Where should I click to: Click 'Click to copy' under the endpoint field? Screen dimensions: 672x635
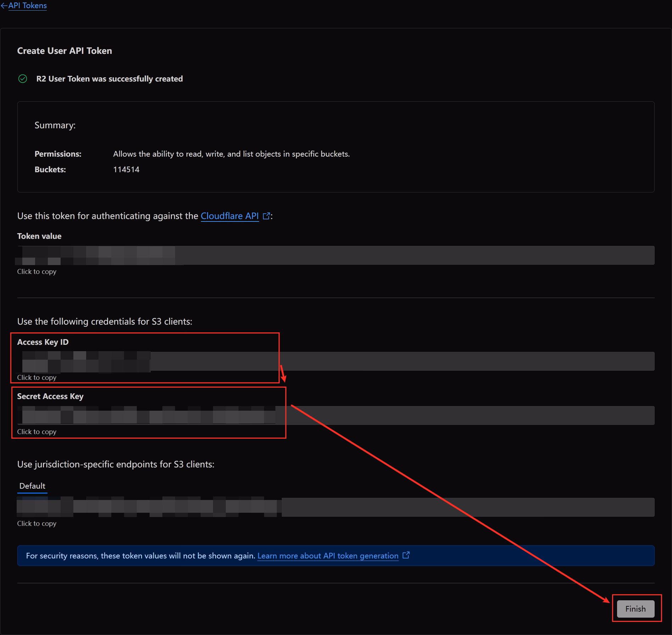click(37, 523)
